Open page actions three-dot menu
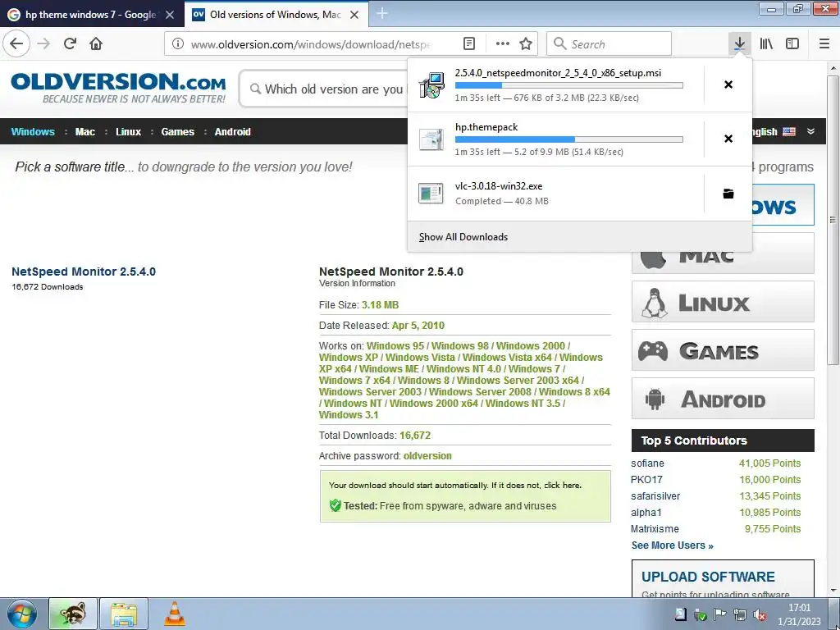 point(503,44)
